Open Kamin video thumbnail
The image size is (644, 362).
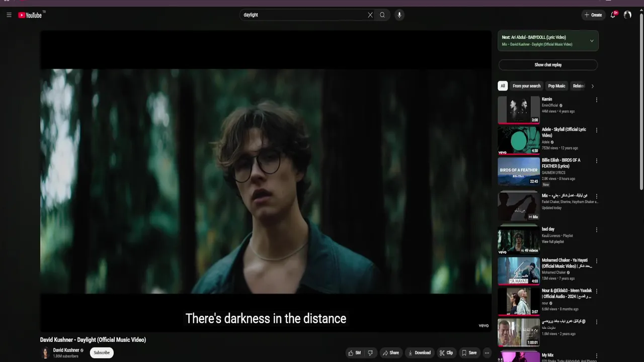(519, 110)
